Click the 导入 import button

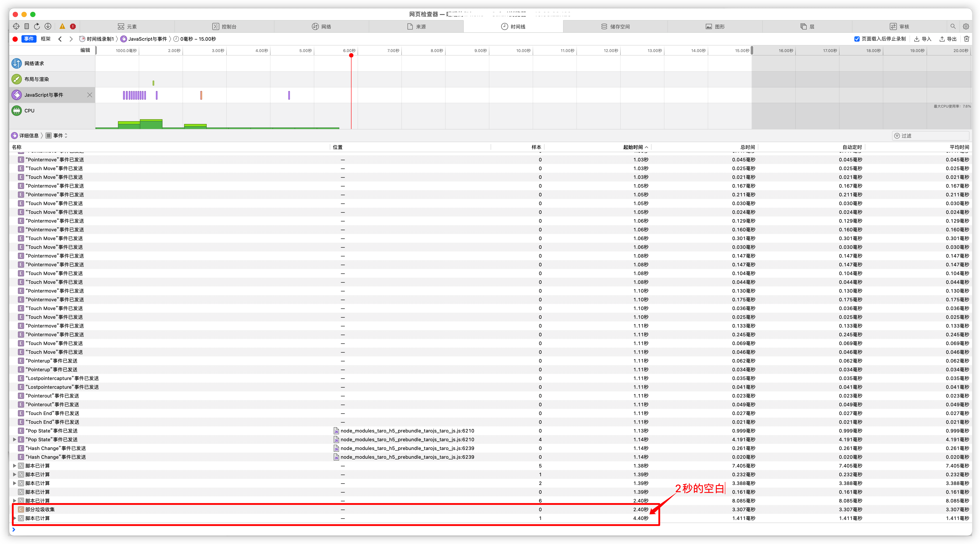(923, 39)
